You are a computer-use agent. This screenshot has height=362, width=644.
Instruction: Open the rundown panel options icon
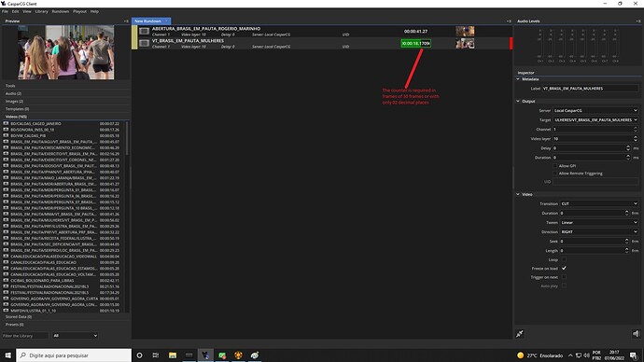click(x=509, y=21)
